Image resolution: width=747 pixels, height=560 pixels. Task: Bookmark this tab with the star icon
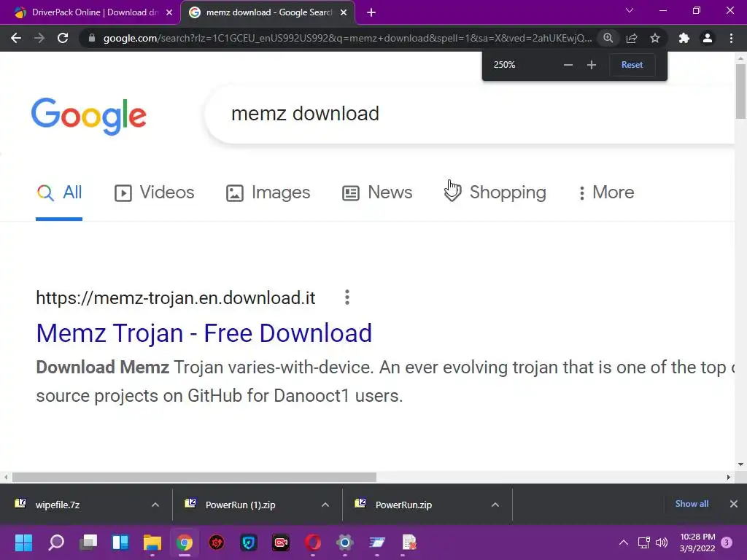[x=655, y=38]
